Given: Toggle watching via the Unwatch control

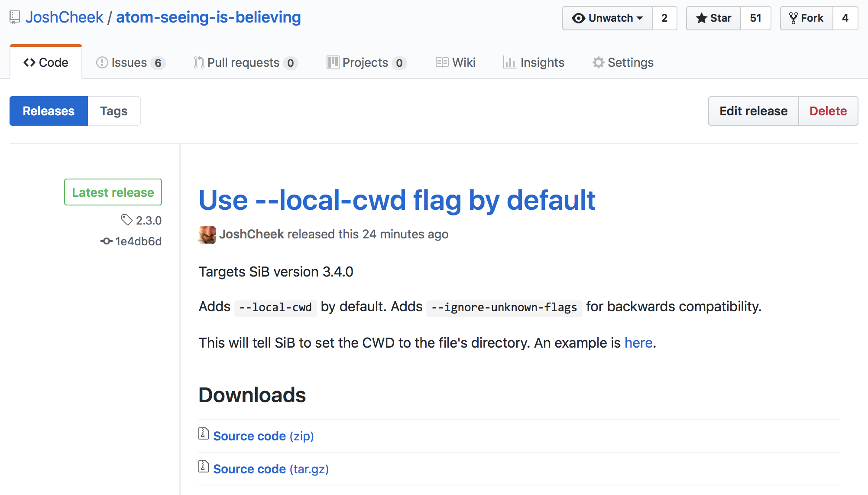Looking at the screenshot, I should pyautogui.click(x=606, y=18).
